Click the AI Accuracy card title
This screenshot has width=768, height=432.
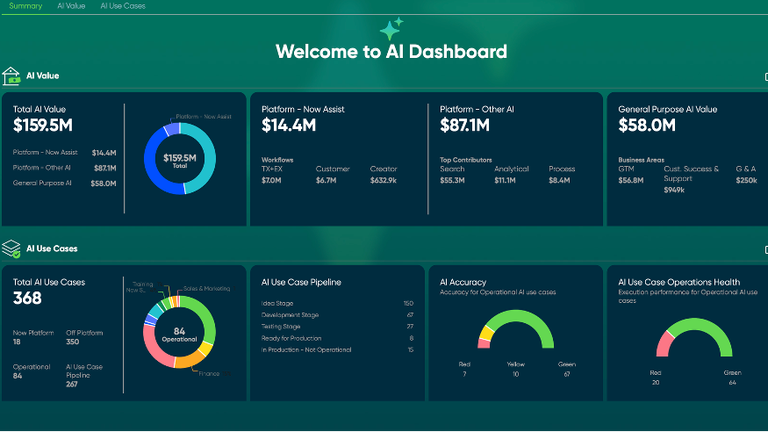pyautogui.click(x=463, y=283)
